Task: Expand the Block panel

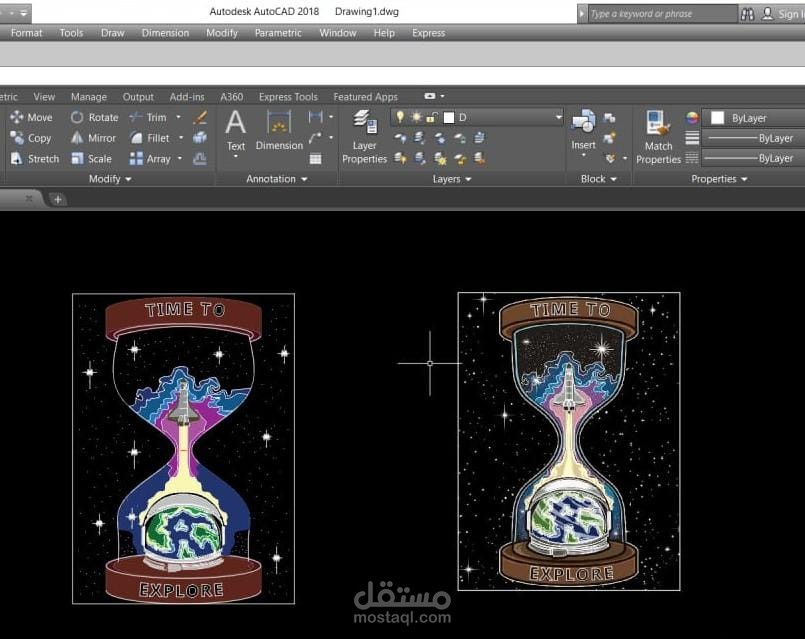Action: (599, 179)
